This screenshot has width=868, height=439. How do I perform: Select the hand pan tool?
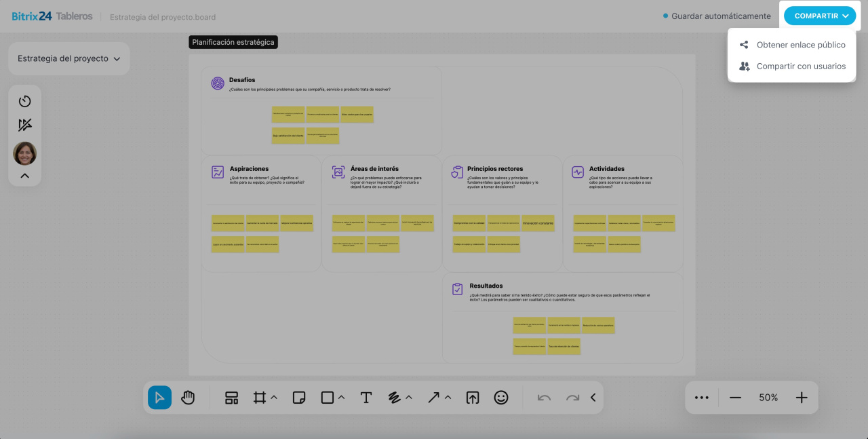pyautogui.click(x=188, y=398)
